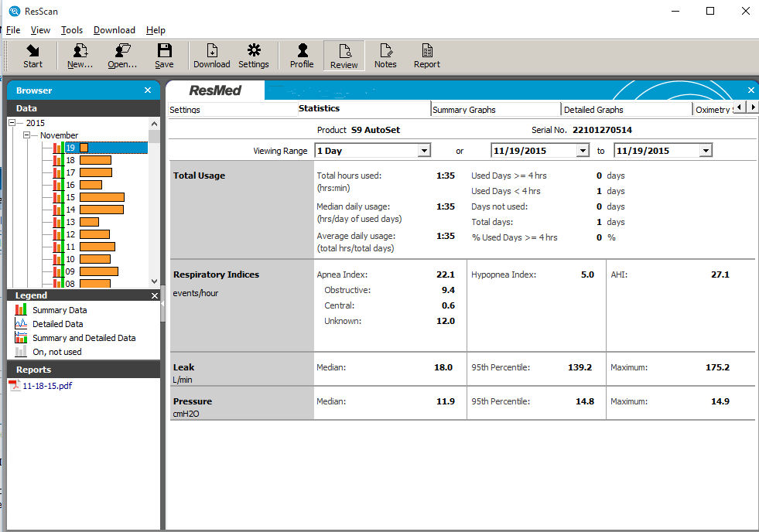The width and height of the screenshot is (759, 532).
Task: Select the Statistics tab
Action: point(364,109)
